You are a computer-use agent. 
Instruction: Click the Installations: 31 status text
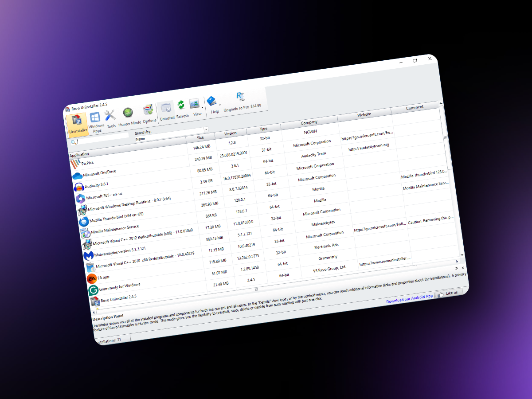pos(109,340)
